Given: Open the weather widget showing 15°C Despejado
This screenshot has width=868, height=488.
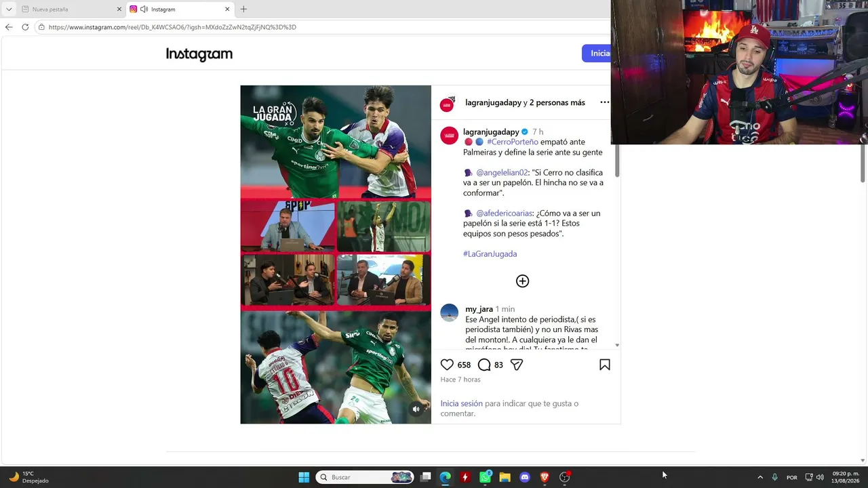Looking at the screenshot, I should point(28,477).
